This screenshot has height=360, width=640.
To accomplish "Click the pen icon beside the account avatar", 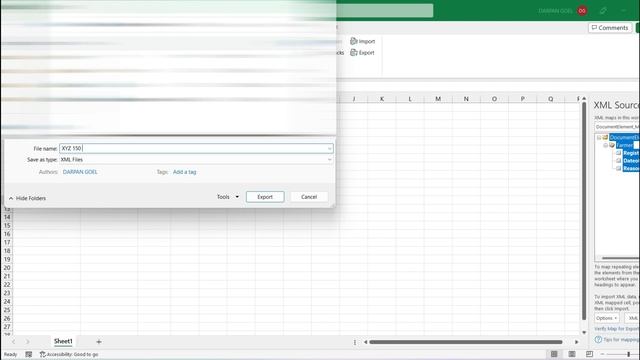I will pyautogui.click(x=603, y=11).
